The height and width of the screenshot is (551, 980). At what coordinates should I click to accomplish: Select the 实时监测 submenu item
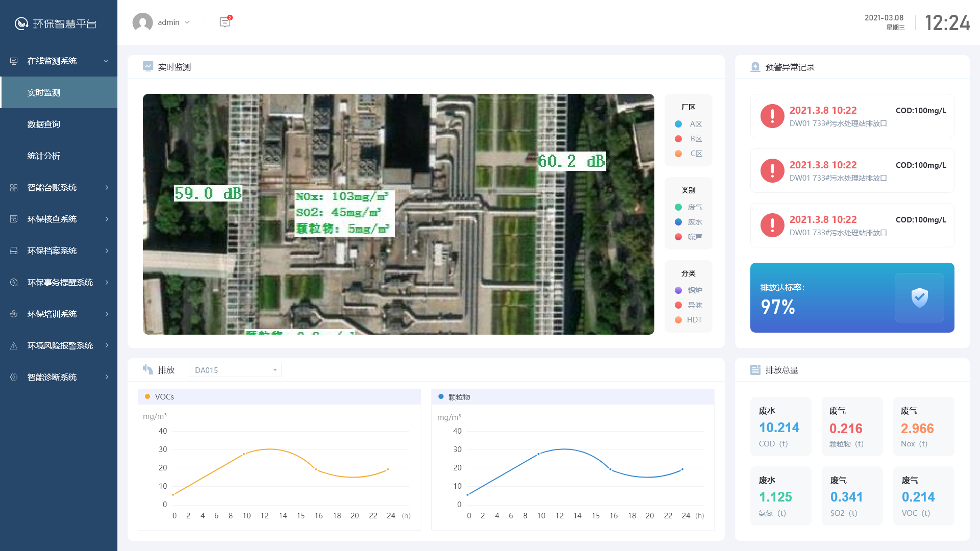pos(59,92)
